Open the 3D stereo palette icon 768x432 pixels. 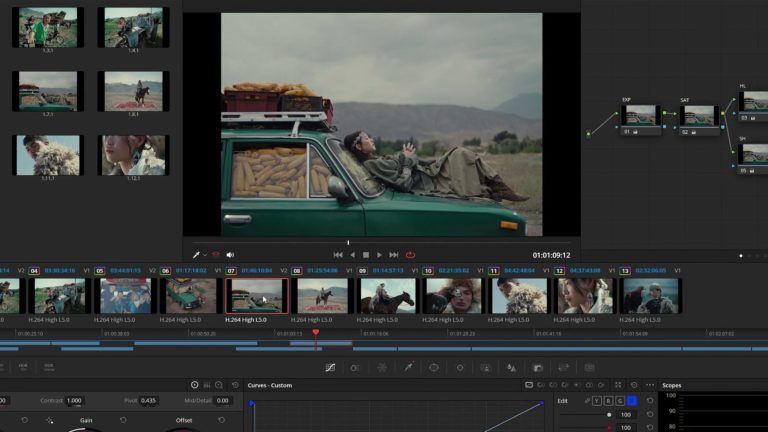(x=590, y=367)
